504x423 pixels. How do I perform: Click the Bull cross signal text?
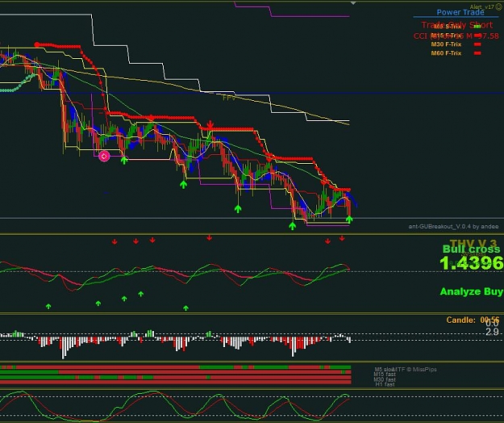pos(471,249)
